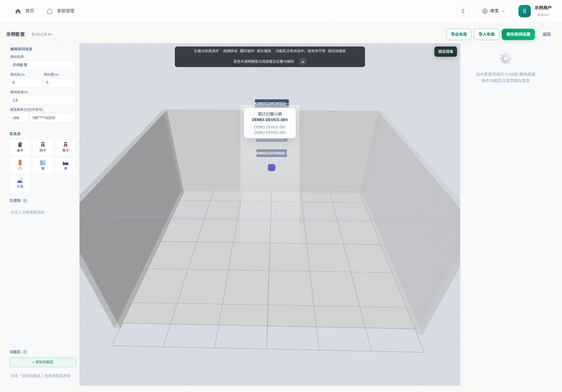562x392 pixels.
Task: Go to 首页 home page
Action: pos(25,11)
